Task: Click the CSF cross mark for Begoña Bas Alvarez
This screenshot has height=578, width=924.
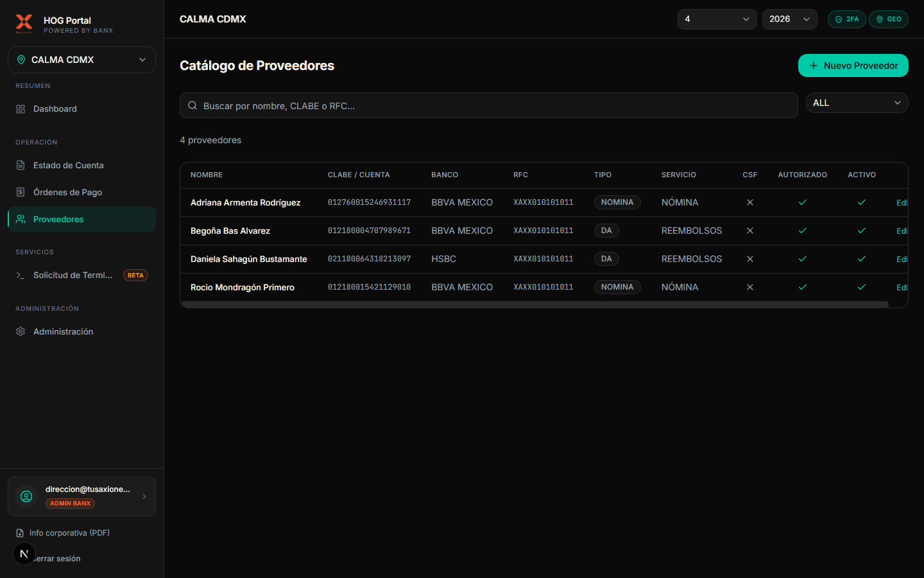Action: click(750, 231)
